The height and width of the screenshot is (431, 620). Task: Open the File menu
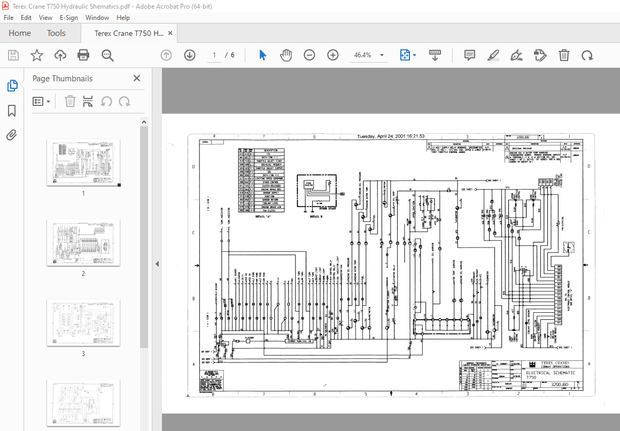[x=8, y=18]
